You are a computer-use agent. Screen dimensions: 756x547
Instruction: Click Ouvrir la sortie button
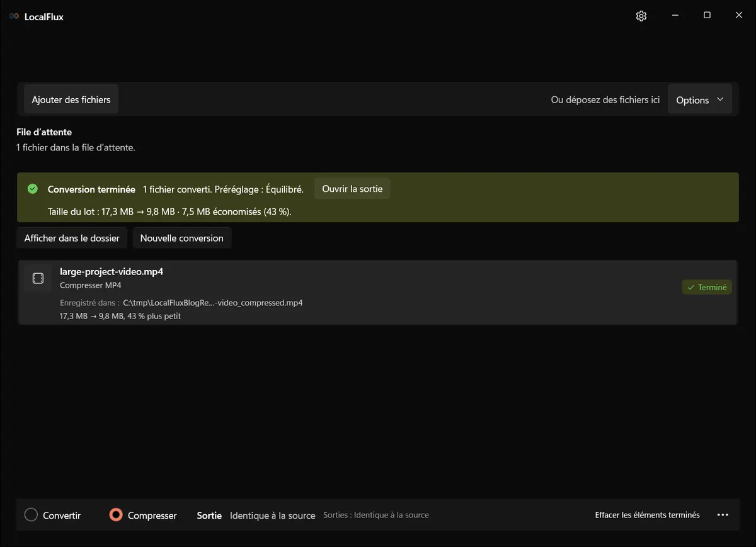click(352, 189)
